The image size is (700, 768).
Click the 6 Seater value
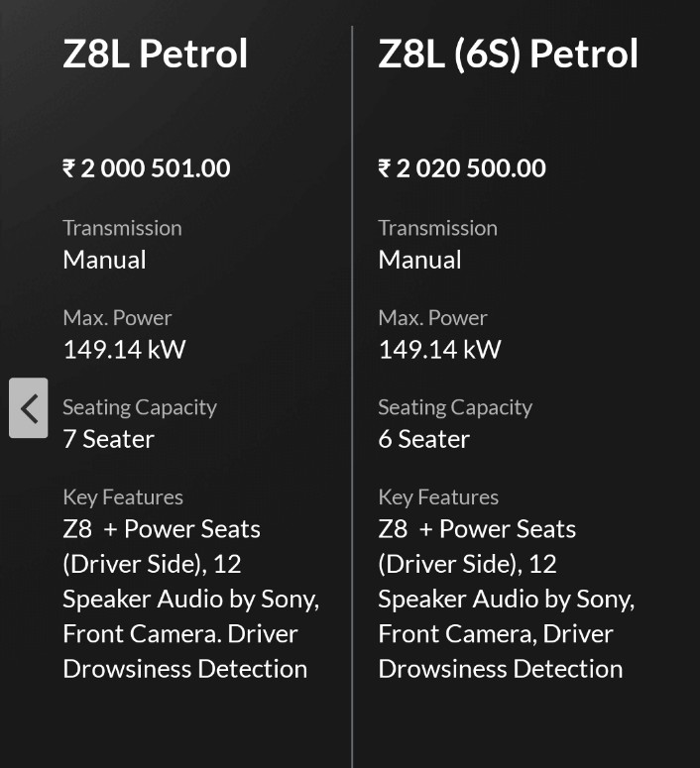423,439
